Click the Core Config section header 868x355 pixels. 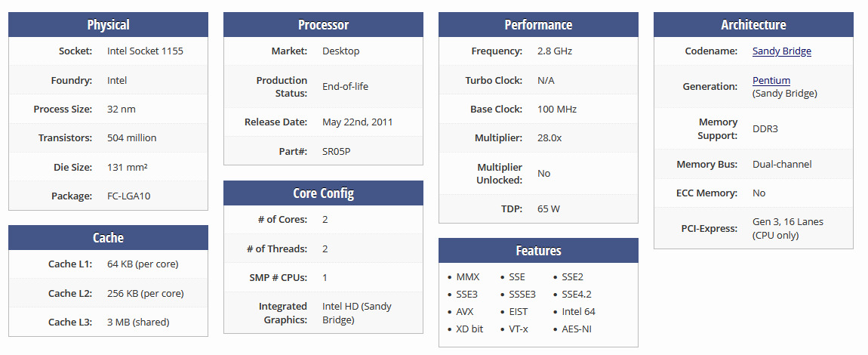pyautogui.click(x=323, y=193)
